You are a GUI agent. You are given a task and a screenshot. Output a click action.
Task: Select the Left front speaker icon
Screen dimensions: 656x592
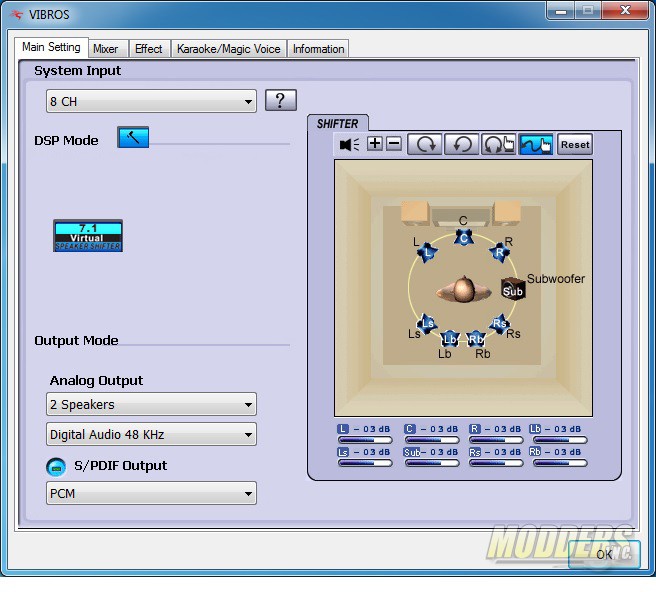pyautogui.click(x=427, y=252)
